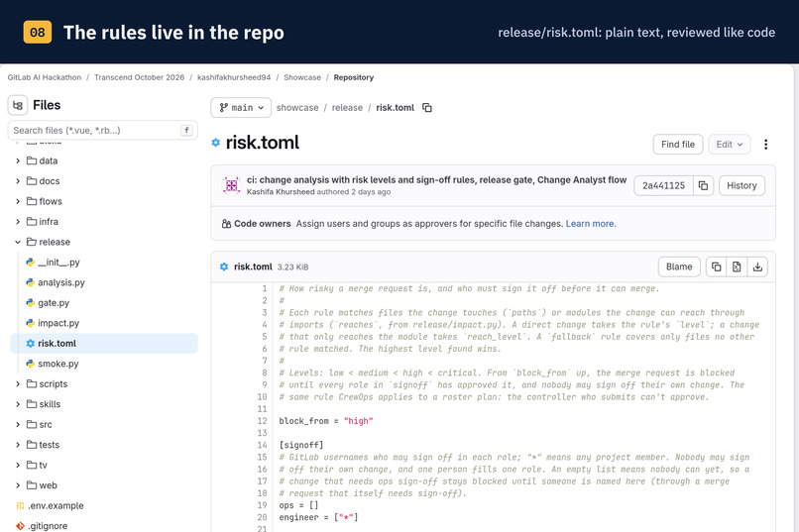Expand the tests folder
The width and height of the screenshot is (799, 532).
18,445
